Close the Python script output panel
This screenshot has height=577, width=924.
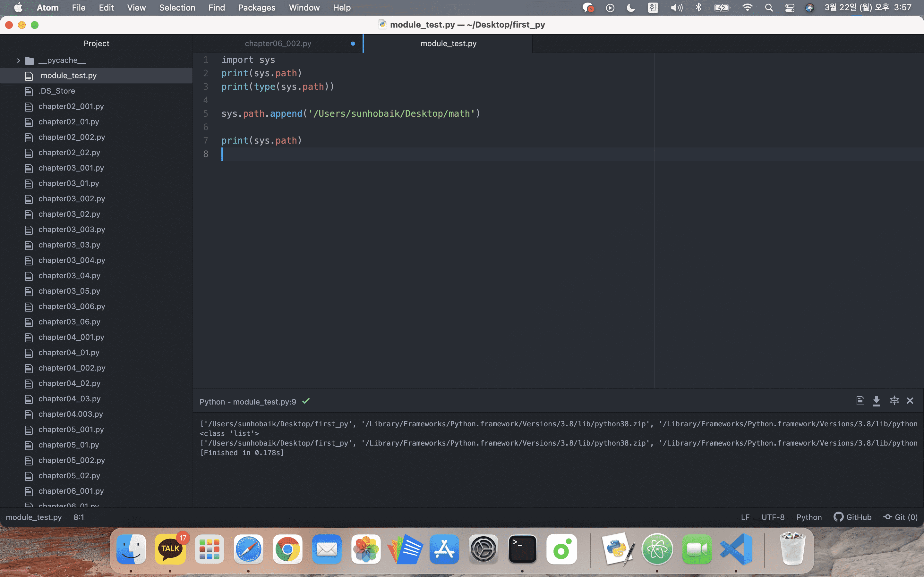(910, 401)
